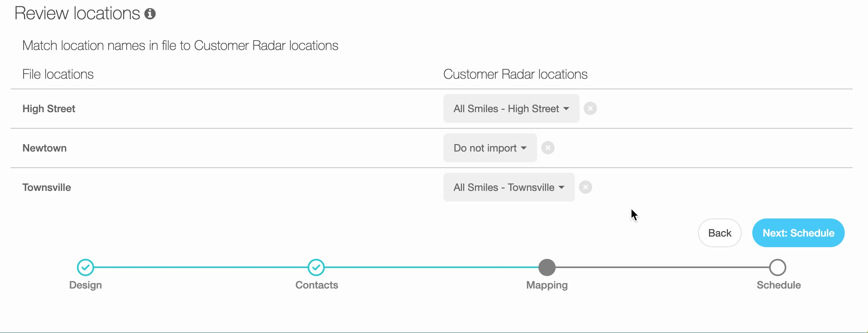
Task: Open the All Smiles - Townsville dropdown
Action: tap(508, 187)
